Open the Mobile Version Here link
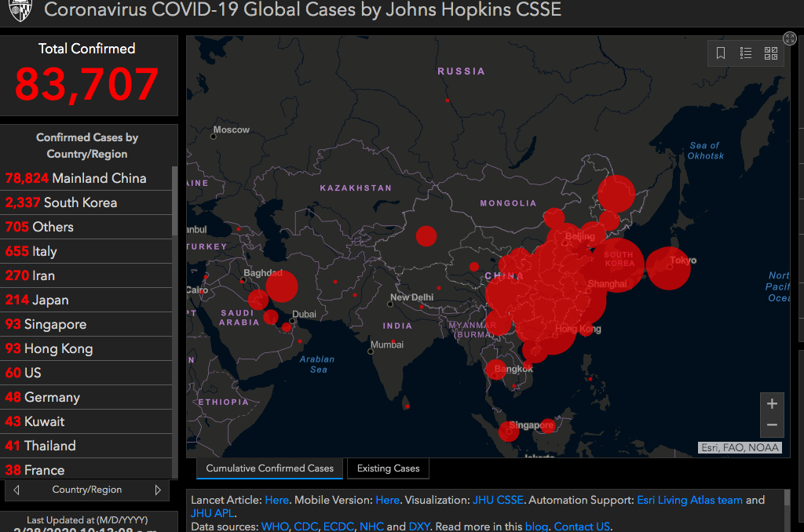The width and height of the screenshot is (804, 532). (x=388, y=501)
